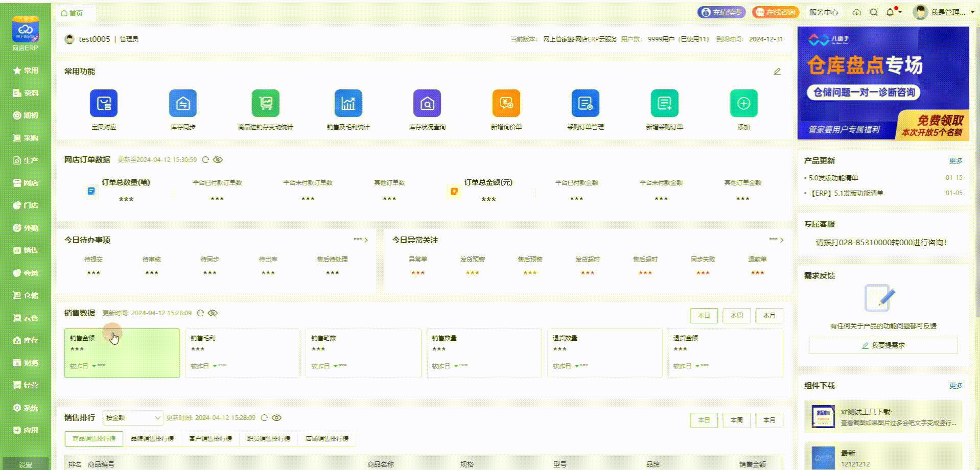Click the 在线咨询 button
Image resolution: width=980 pixels, height=470 pixels.
(x=776, y=12)
